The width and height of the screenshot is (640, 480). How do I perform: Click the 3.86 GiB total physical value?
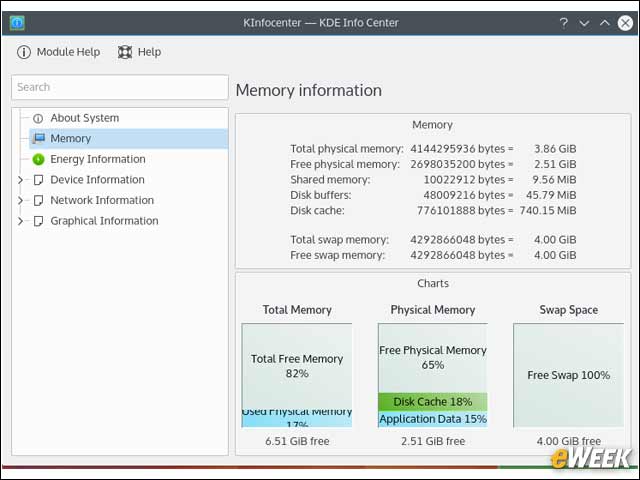click(x=555, y=149)
